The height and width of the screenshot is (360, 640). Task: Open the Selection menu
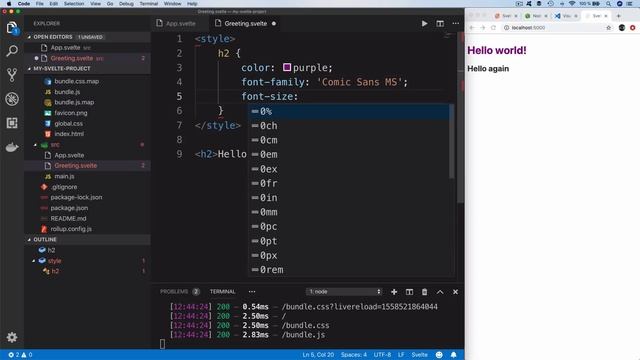(74, 4)
